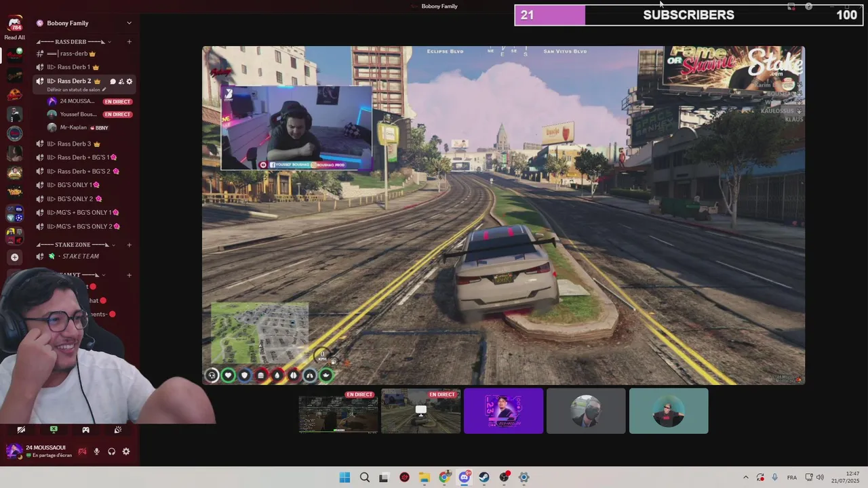The image size is (868, 488).
Task: Open Task View on taskbar
Action: pyautogui.click(x=384, y=477)
